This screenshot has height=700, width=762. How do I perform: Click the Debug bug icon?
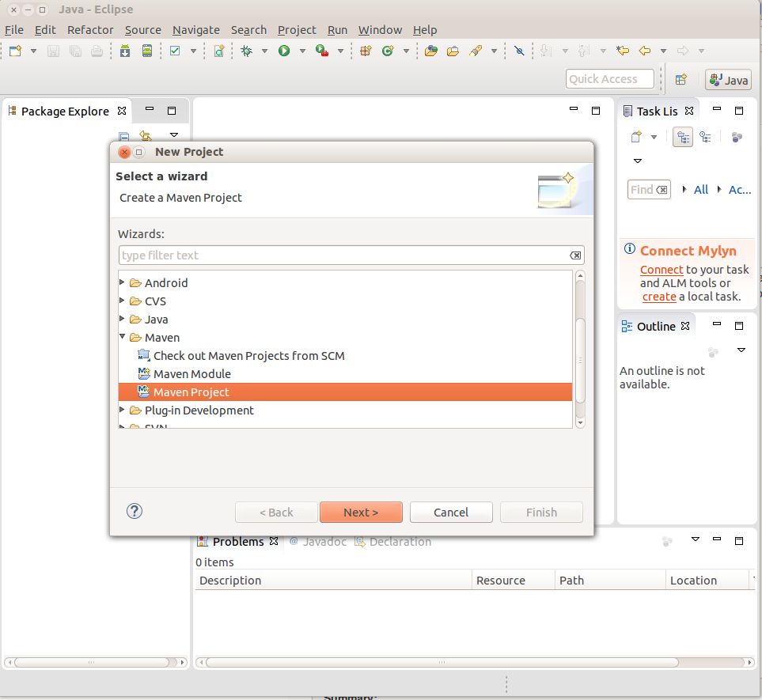[246, 51]
